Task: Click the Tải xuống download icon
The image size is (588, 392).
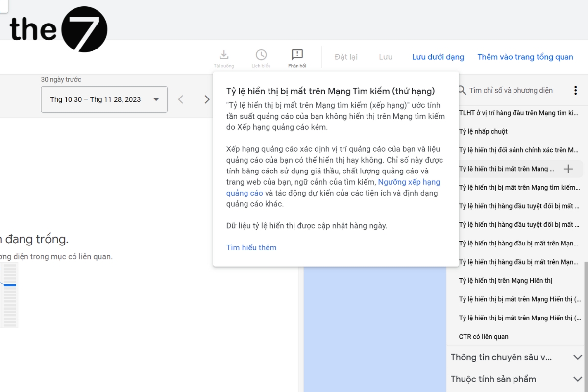Action: pyautogui.click(x=223, y=55)
